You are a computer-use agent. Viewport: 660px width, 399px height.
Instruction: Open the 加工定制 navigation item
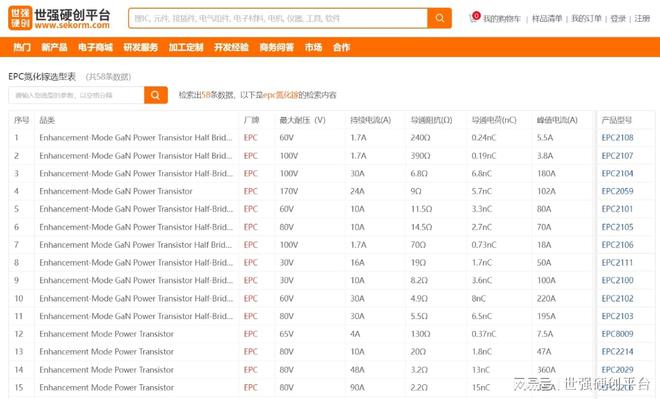tap(186, 47)
